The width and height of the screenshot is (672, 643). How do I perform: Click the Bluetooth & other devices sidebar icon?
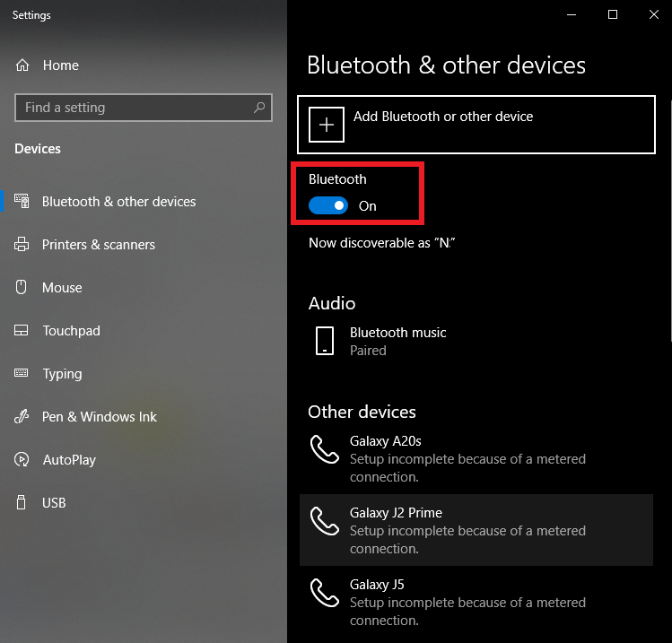click(22, 201)
